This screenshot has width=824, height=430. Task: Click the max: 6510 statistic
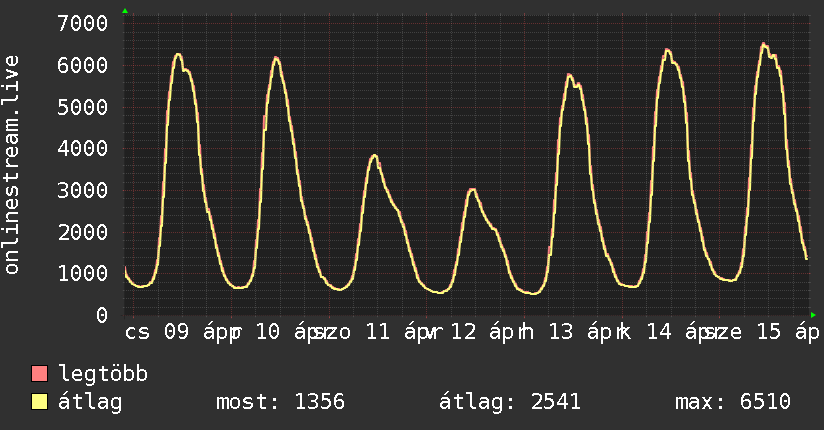[733, 402]
